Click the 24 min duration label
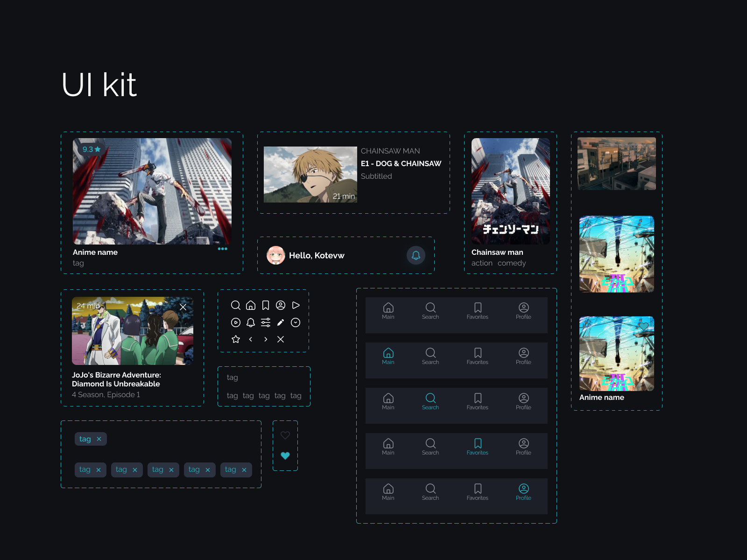 (x=88, y=306)
